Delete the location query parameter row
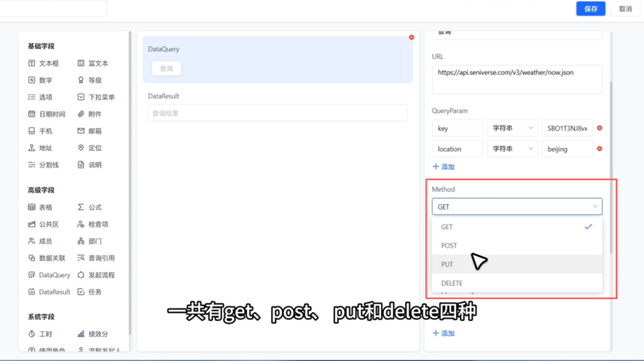 point(600,149)
